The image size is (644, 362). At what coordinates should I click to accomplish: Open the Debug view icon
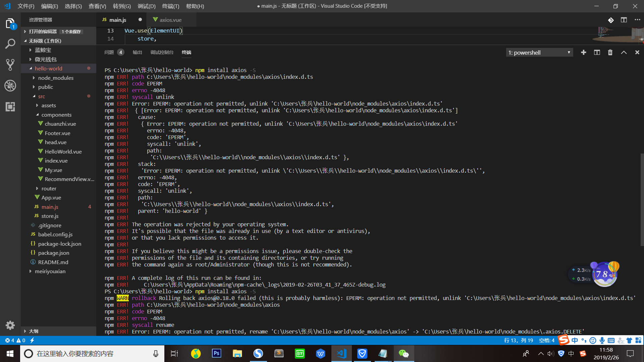click(x=10, y=86)
